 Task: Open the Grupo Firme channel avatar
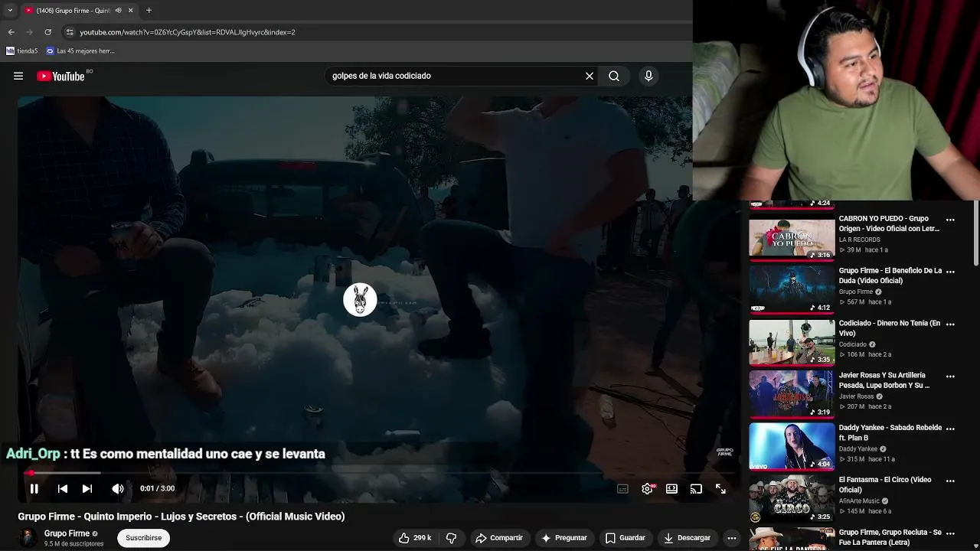(28, 538)
